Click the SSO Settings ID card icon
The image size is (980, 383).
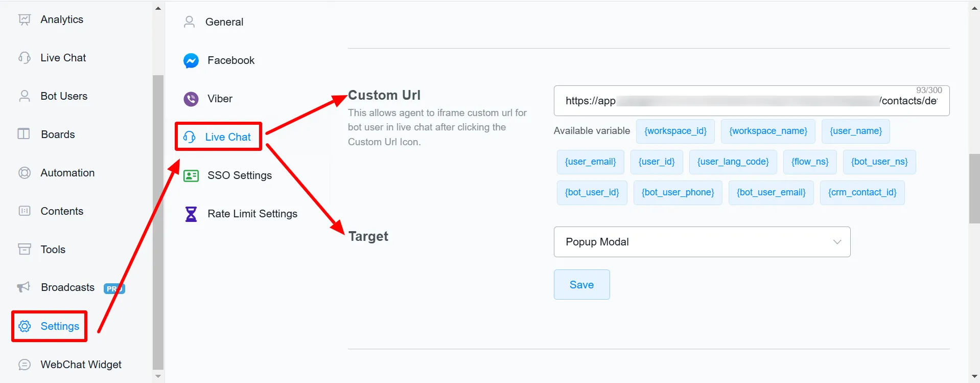191,176
